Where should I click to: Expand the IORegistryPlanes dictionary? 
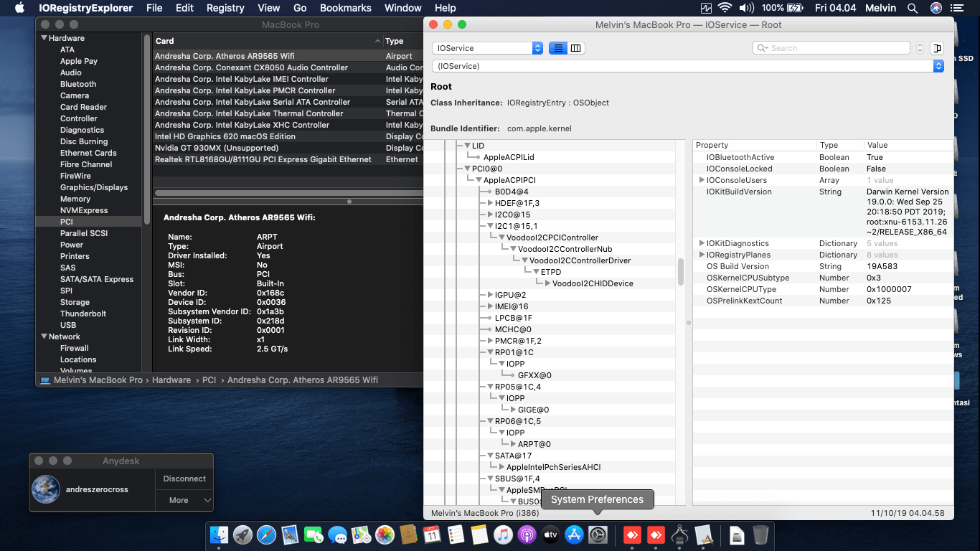pos(702,255)
